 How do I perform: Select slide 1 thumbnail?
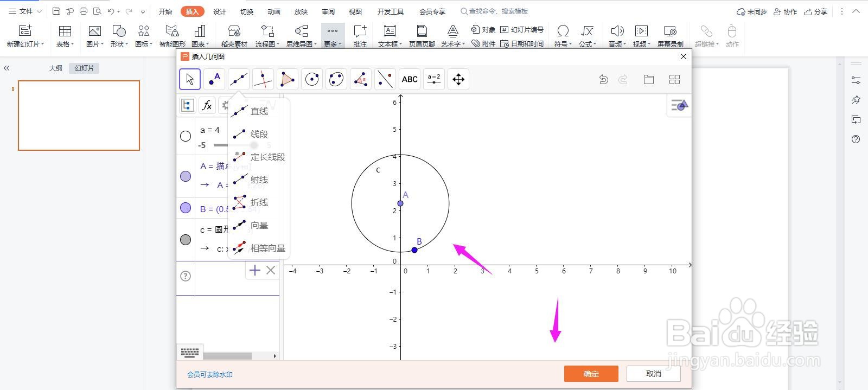point(79,116)
